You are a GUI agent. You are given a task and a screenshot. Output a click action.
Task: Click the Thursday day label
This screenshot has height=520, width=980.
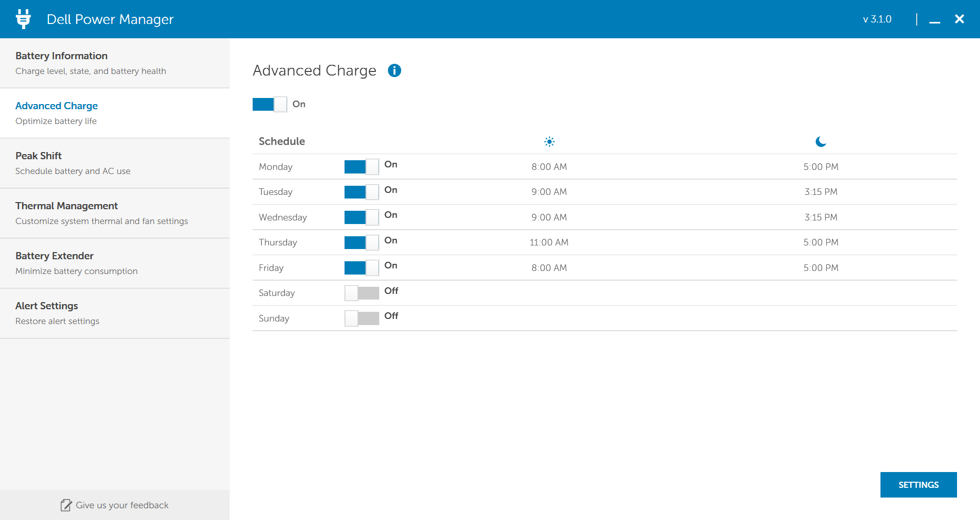click(278, 242)
